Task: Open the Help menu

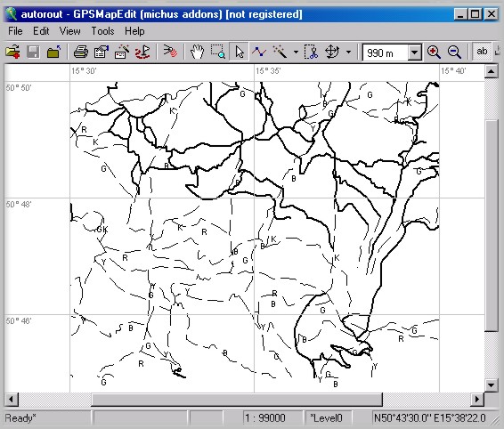Action: point(134,31)
